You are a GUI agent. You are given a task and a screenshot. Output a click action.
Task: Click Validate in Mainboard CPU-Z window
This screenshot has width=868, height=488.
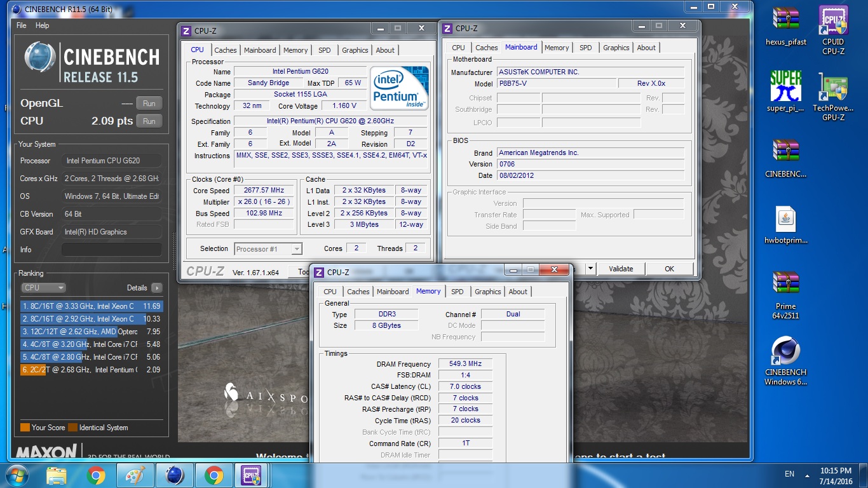tap(621, 269)
